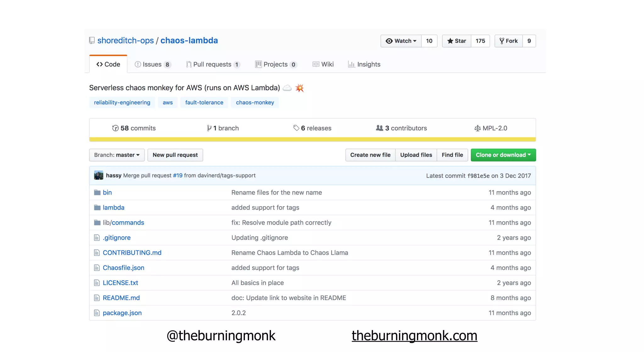Click New pull request button

tap(175, 155)
